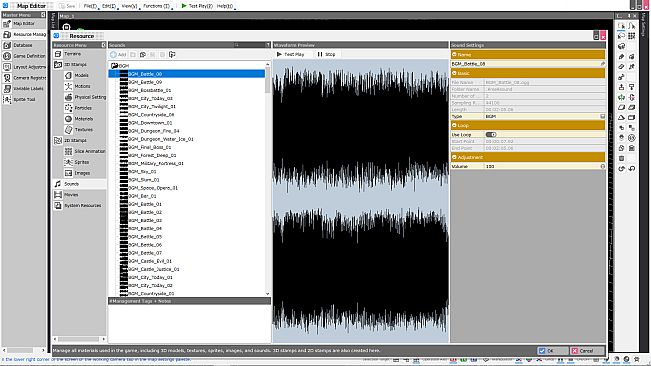The image size is (651, 366).
Task: Open the File menu
Action: click(91, 6)
